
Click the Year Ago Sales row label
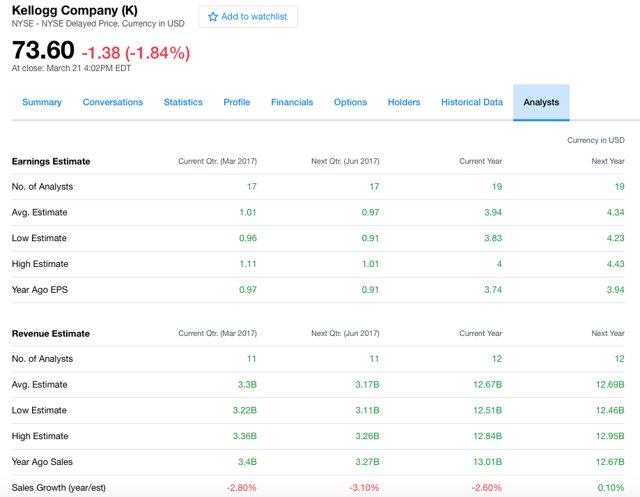coord(42,462)
